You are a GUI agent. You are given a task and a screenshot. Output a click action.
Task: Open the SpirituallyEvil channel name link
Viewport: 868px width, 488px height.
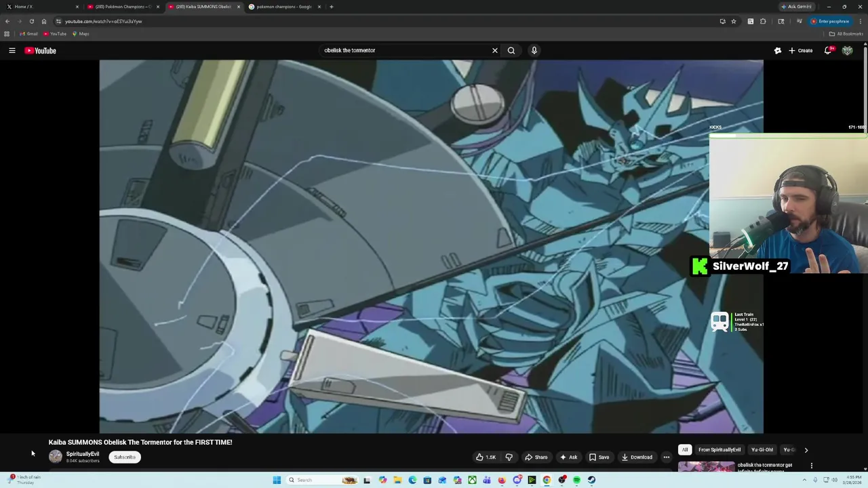click(x=83, y=454)
